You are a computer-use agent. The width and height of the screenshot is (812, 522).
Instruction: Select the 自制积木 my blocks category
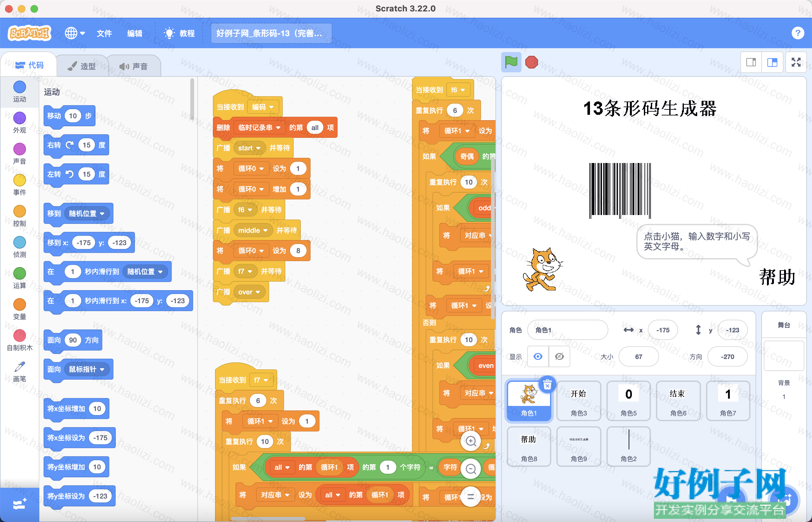click(x=19, y=341)
